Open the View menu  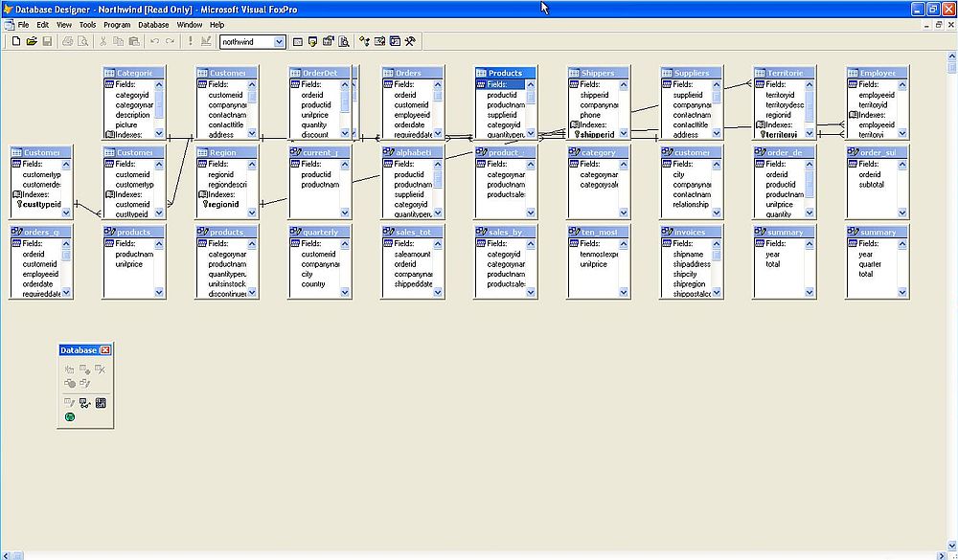pos(64,25)
